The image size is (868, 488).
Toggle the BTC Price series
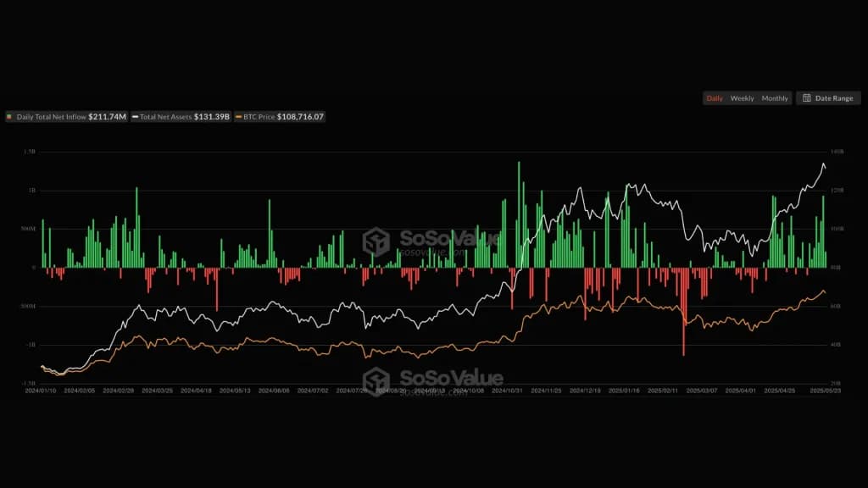tap(280, 117)
